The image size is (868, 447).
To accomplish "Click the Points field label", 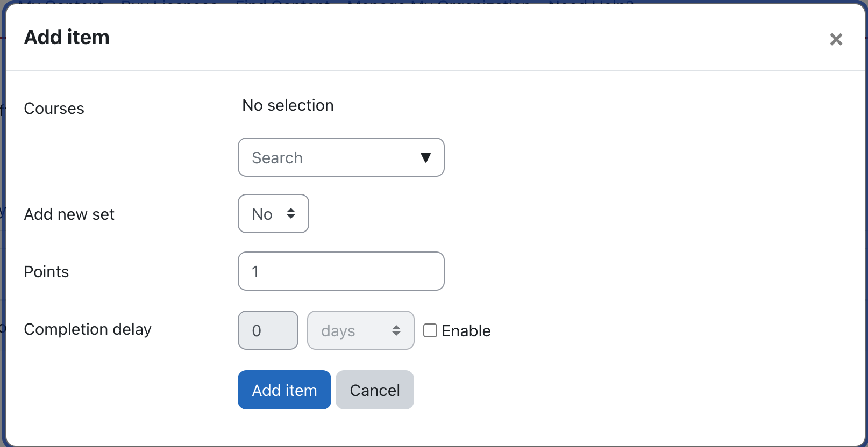I will [46, 272].
